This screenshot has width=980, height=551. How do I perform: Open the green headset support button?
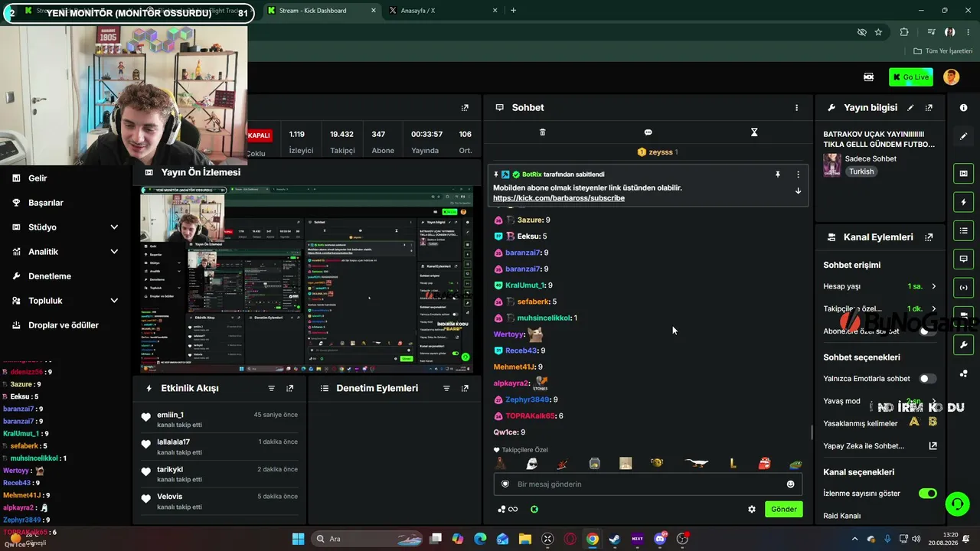957,504
